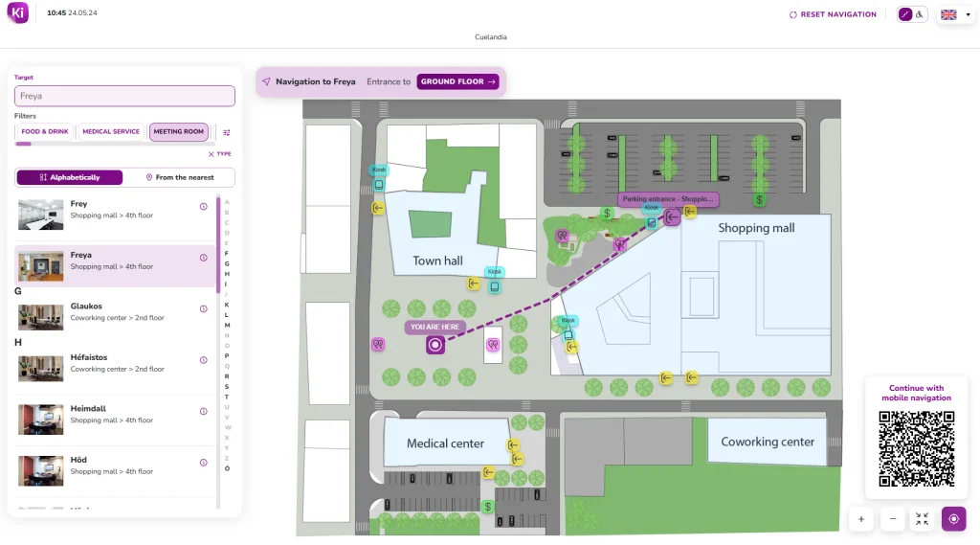The image size is (980, 545).
Task: Click the Target search field
Action: pos(124,96)
